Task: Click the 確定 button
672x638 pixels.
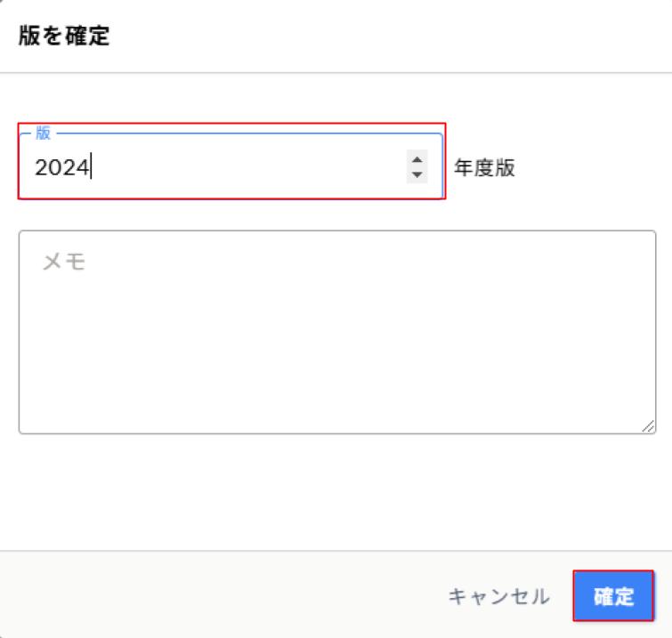Action: tap(613, 596)
